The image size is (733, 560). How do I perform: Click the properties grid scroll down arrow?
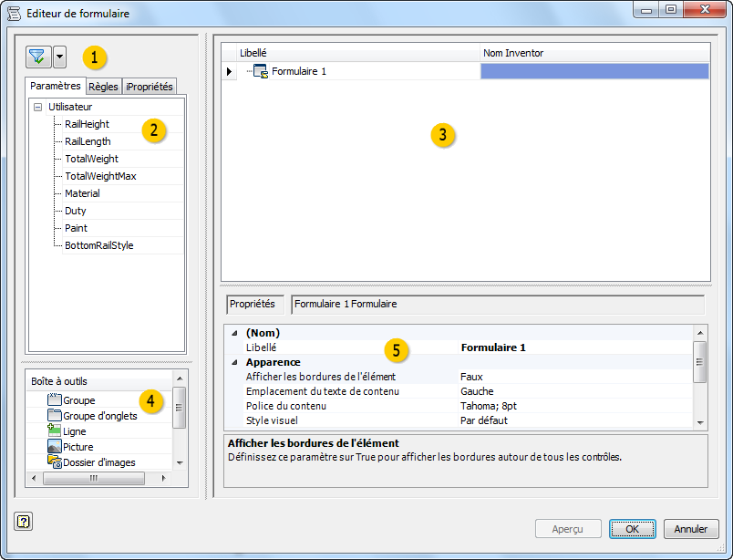[700, 422]
